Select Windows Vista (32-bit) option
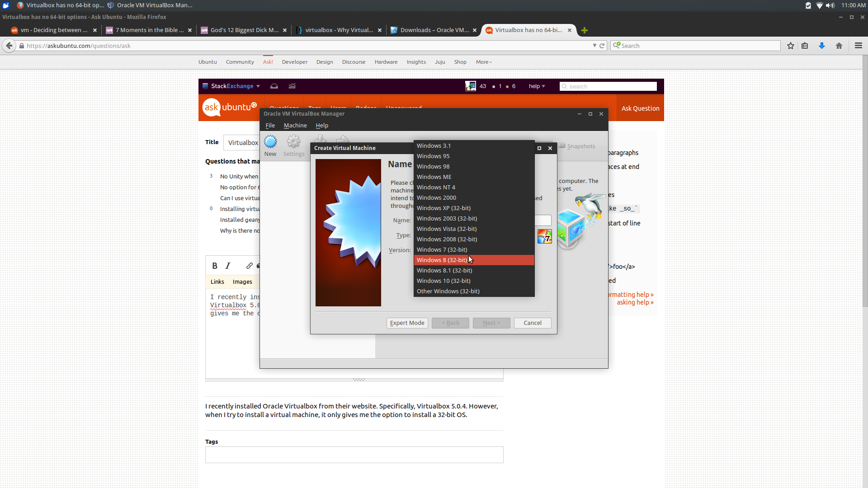868x488 pixels. click(x=474, y=229)
